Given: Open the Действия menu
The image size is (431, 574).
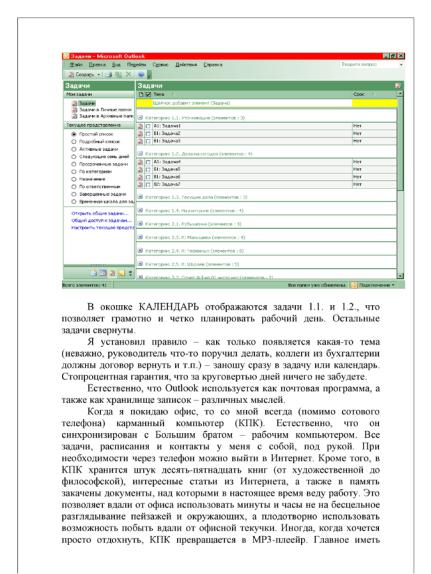Looking at the screenshot, I should 186,65.
